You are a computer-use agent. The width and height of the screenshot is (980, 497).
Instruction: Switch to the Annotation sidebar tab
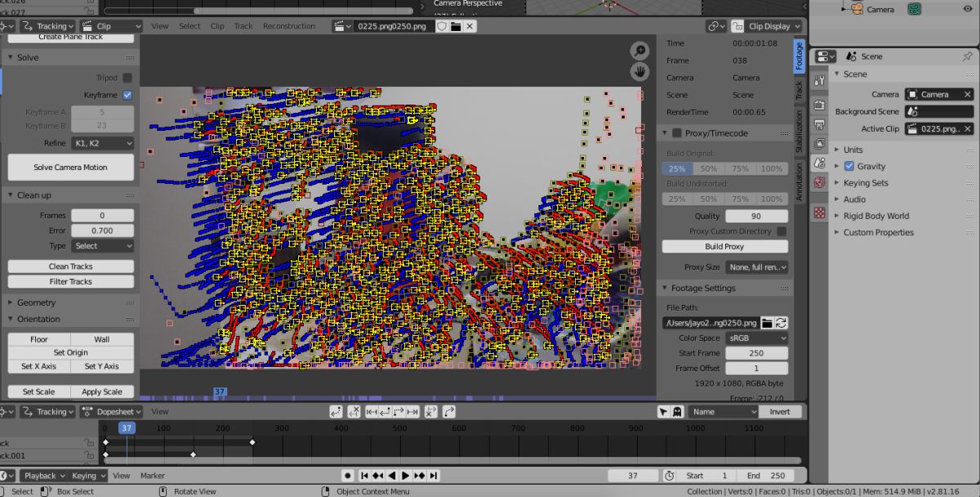tap(799, 181)
